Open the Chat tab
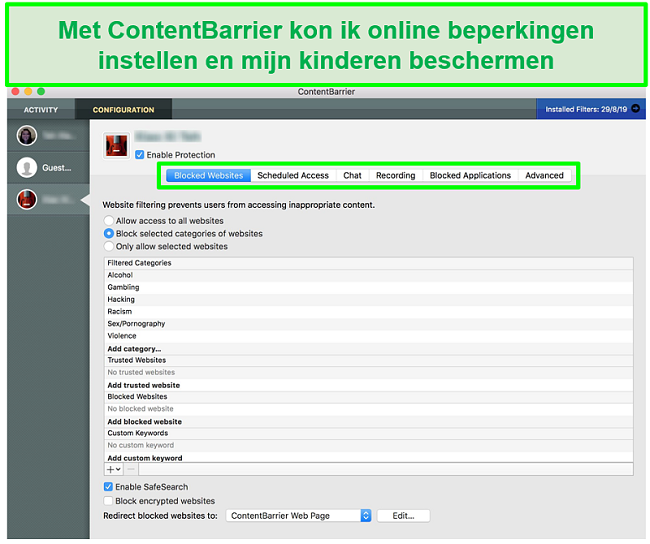The height and width of the screenshot is (544, 650). point(352,175)
